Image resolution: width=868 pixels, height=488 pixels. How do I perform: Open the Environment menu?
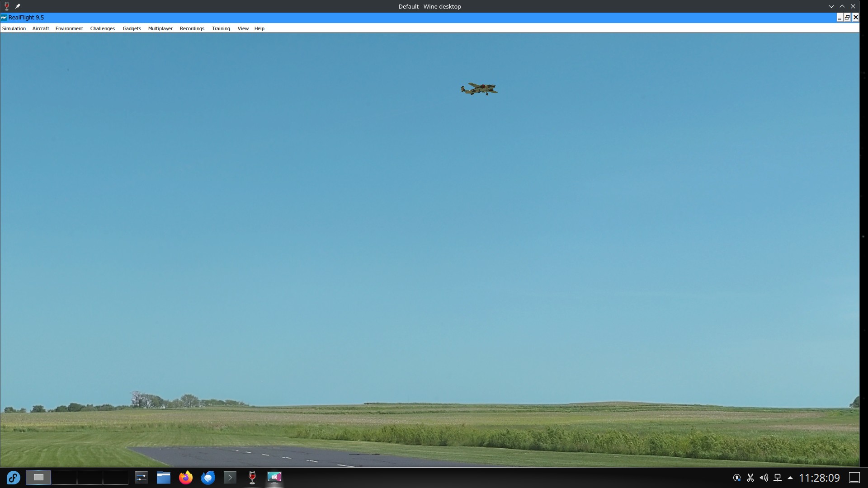(x=69, y=28)
